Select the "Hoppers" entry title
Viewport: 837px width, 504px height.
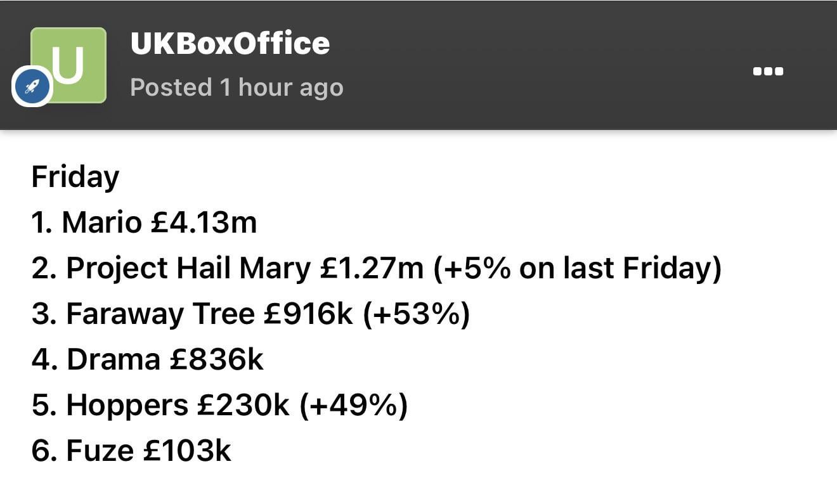(127, 406)
